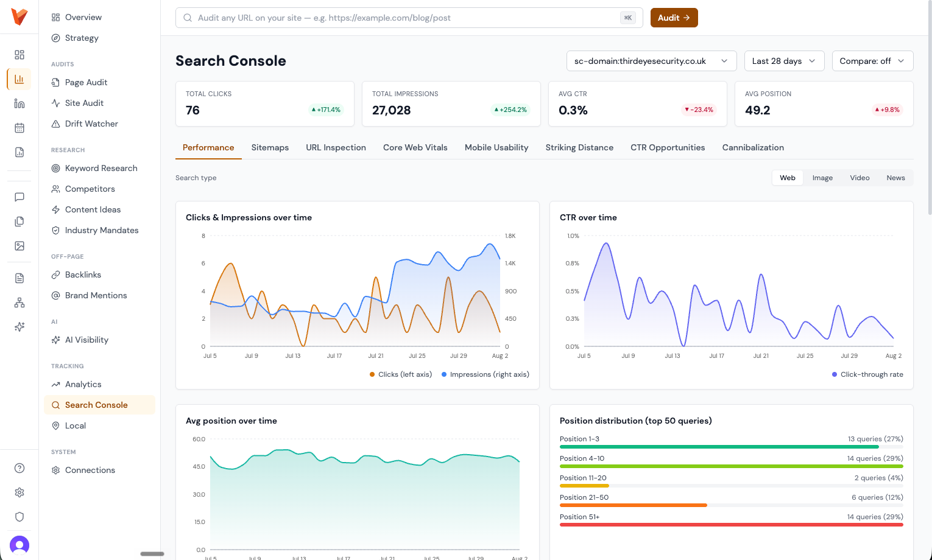
Task: Open the settings gear rail icon
Action: click(19, 492)
